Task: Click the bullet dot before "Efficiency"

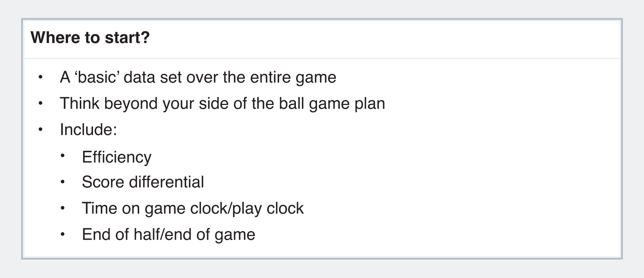Action: point(63,156)
